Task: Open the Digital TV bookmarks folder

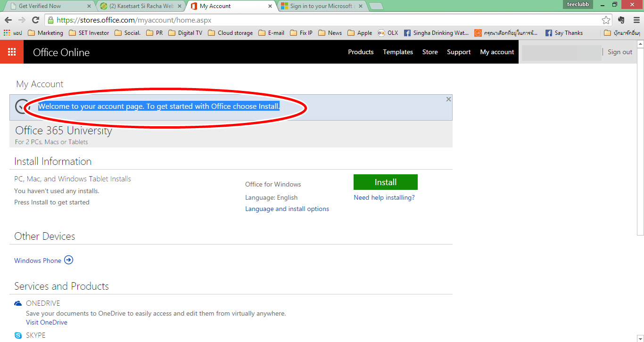Action: (x=185, y=33)
